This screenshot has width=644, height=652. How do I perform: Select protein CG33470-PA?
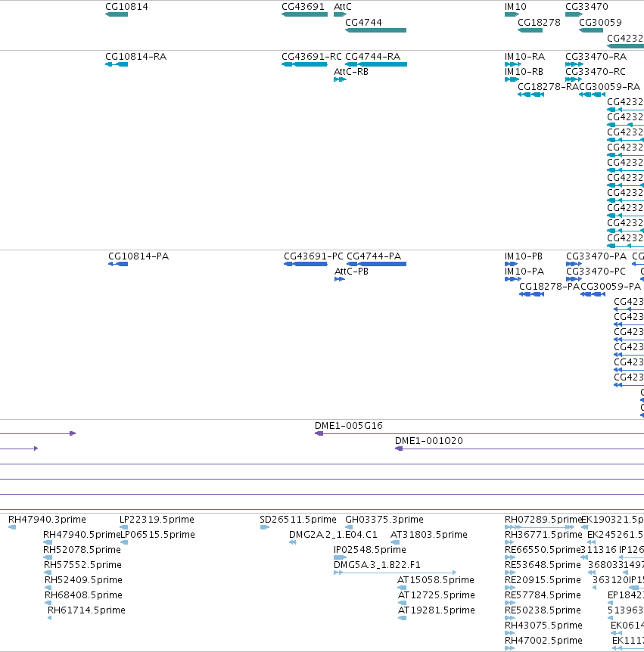click(574, 264)
